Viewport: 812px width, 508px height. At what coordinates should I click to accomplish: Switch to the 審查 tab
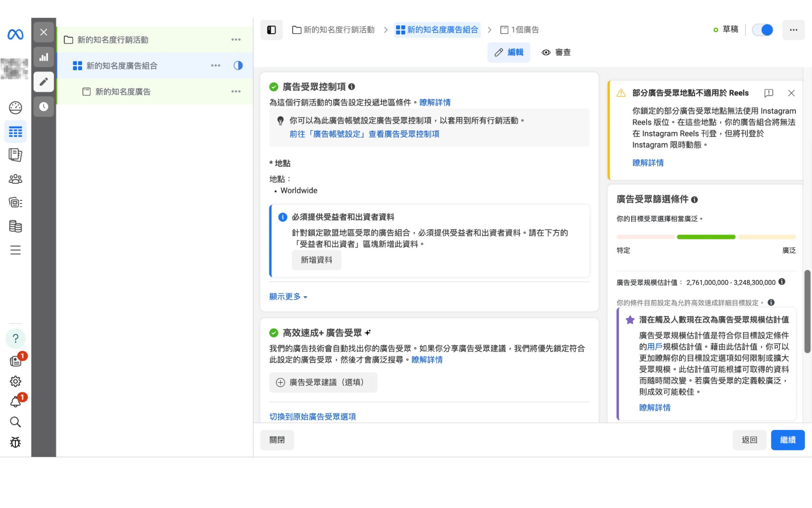tap(556, 52)
